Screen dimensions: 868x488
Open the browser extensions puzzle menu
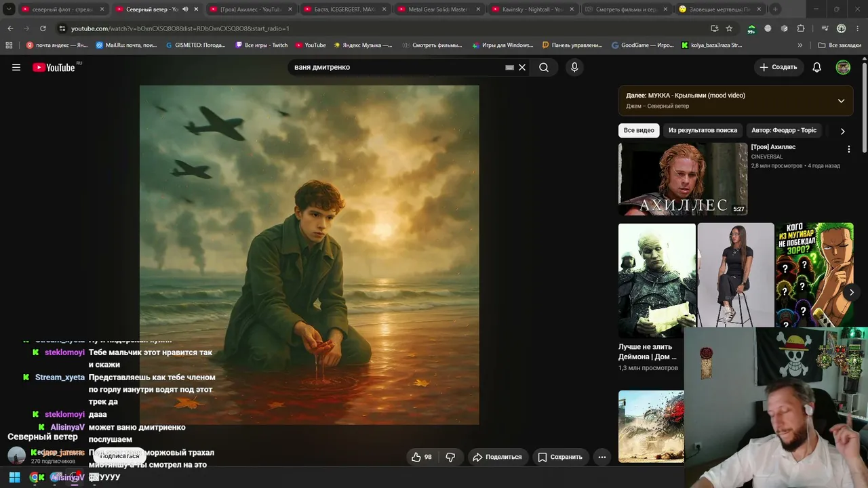pyautogui.click(x=801, y=28)
